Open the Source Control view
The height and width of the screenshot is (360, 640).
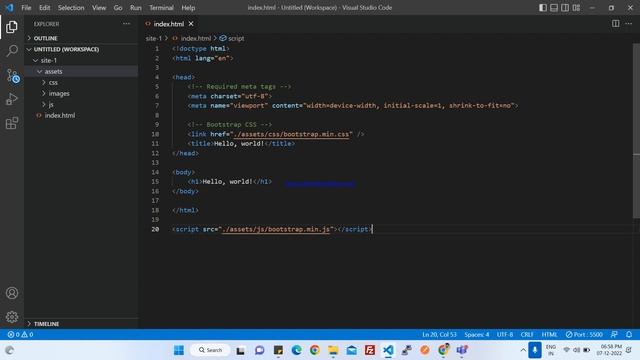[x=12, y=76]
